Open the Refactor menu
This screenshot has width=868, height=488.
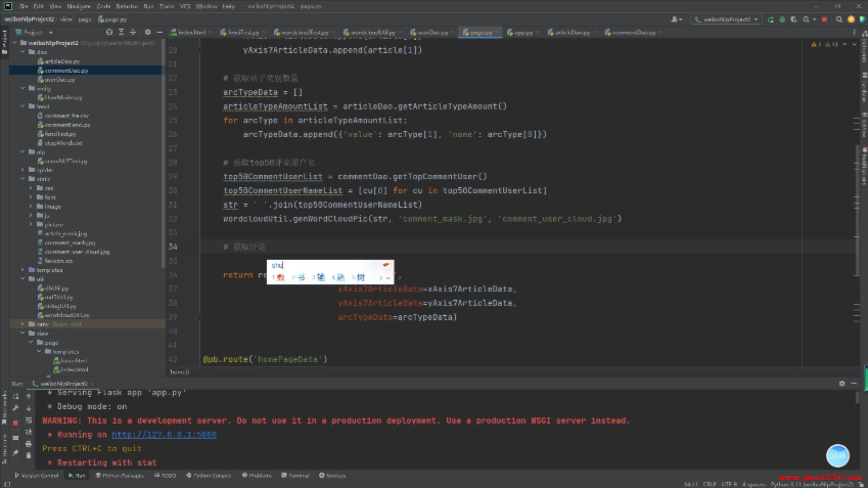tap(127, 6)
